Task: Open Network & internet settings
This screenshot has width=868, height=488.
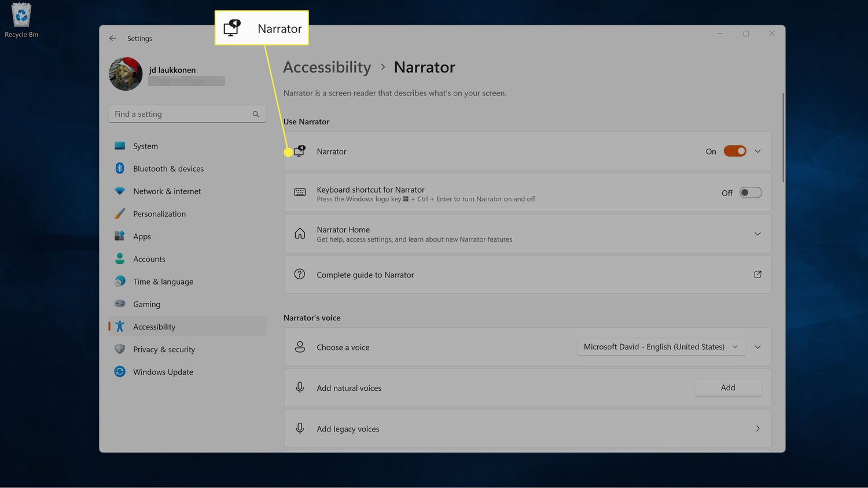Action: pyautogui.click(x=187, y=191)
